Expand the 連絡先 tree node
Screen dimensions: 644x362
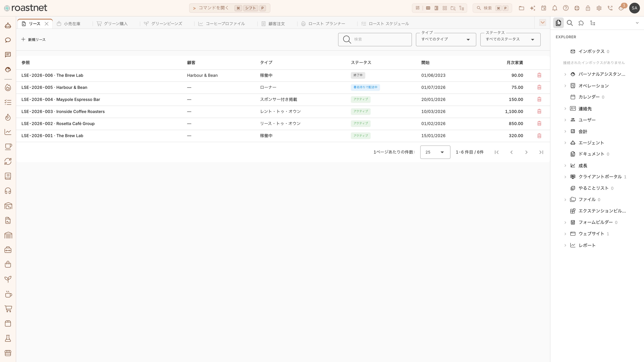[565, 109]
